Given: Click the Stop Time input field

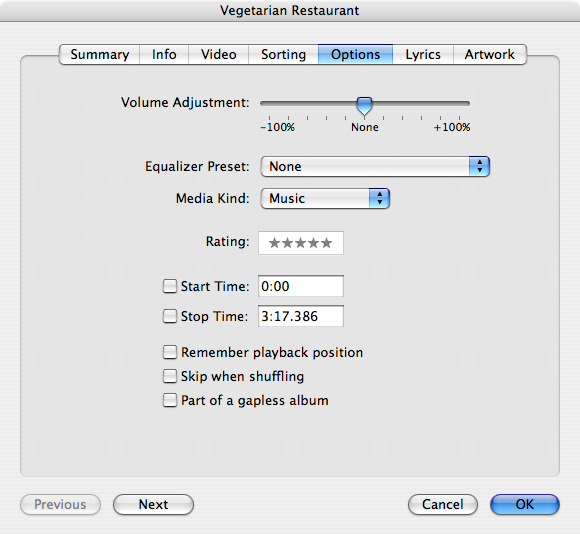Looking at the screenshot, I should click(301, 316).
